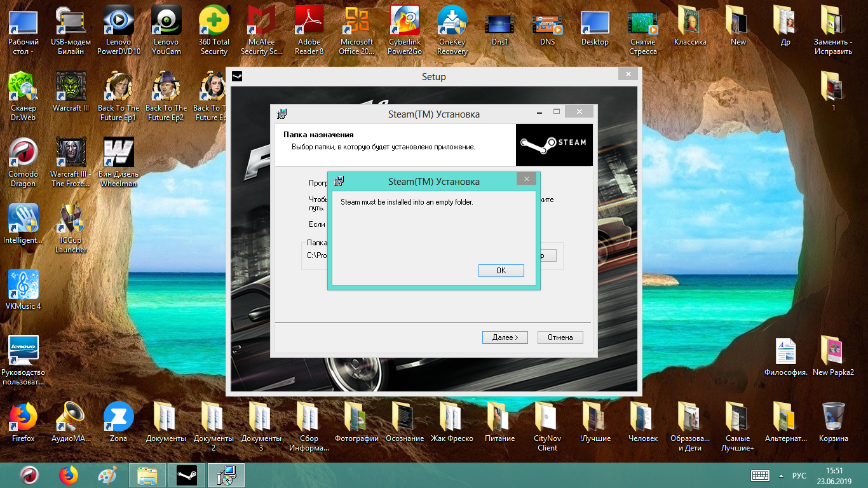
Task: Open the touch keyboard from tray
Action: click(x=761, y=475)
